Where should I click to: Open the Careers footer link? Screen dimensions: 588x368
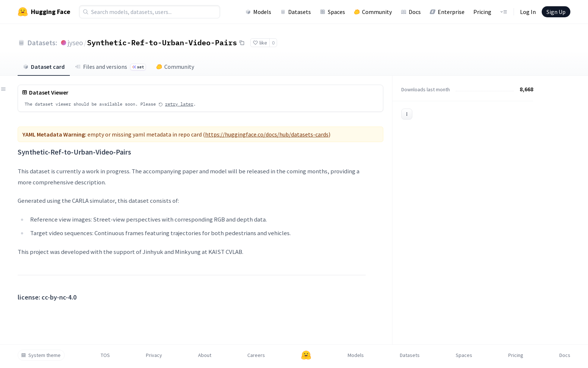256,355
